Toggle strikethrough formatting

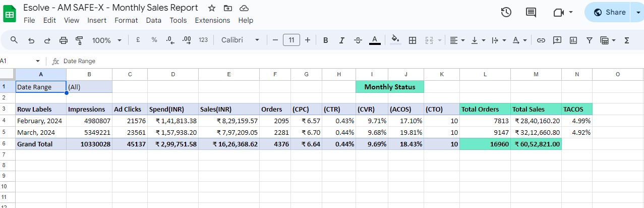(x=358, y=40)
